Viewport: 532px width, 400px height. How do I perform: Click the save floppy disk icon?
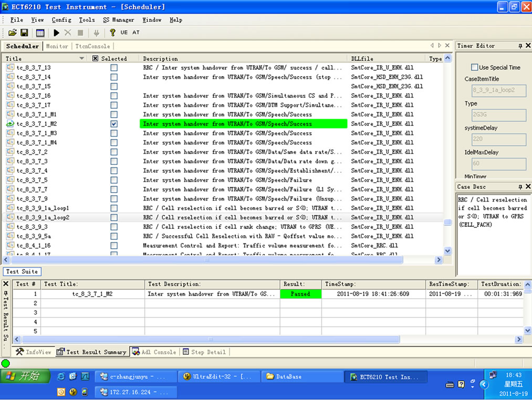(24, 33)
